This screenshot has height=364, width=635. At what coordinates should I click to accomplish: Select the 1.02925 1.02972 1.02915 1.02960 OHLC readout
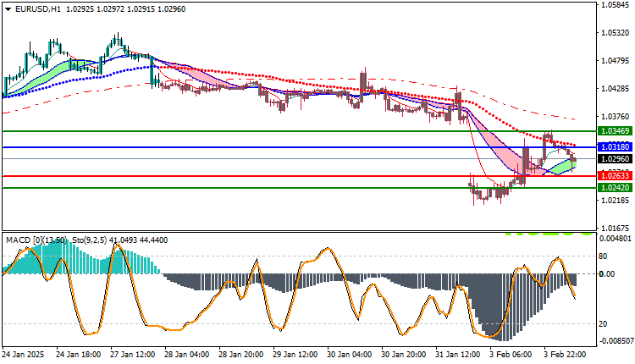125,9
